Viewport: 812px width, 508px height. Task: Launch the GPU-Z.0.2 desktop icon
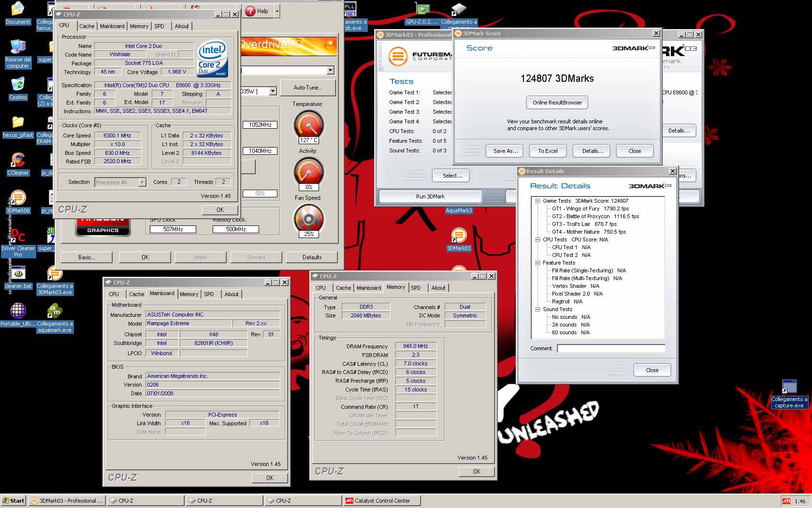pos(422,10)
